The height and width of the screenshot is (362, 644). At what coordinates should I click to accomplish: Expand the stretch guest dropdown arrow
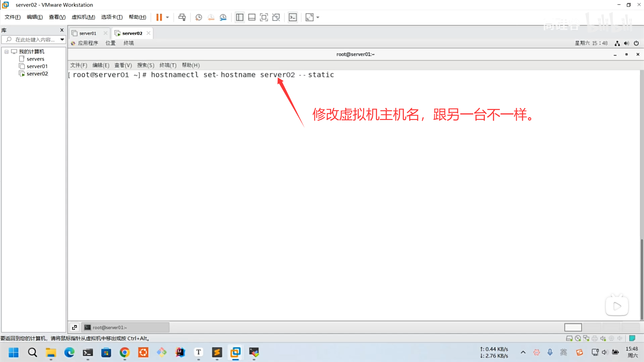click(318, 17)
